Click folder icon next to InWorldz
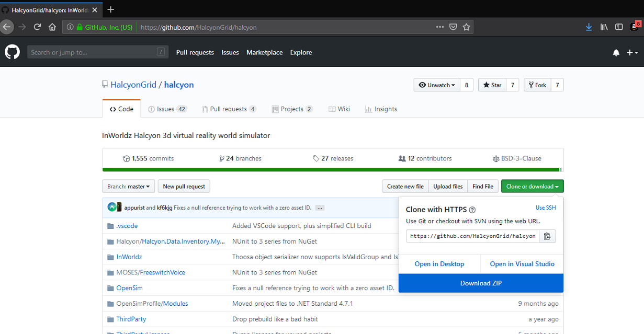This screenshot has height=334, width=644. coord(110,257)
